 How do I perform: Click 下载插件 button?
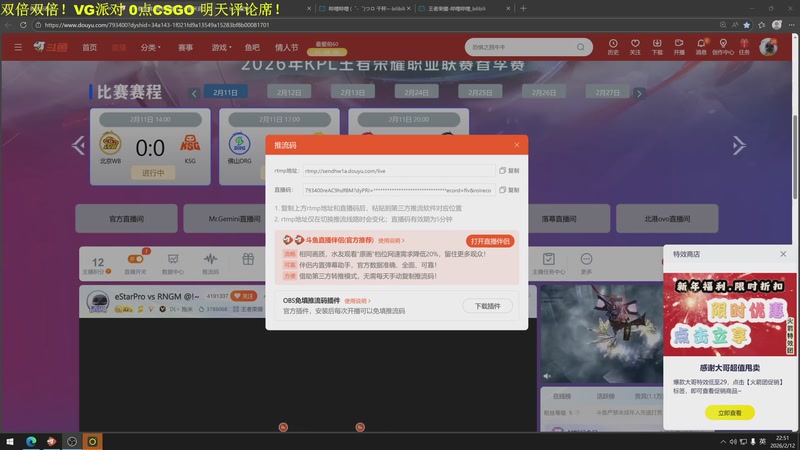pyautogui.click(x=487, y=306)
